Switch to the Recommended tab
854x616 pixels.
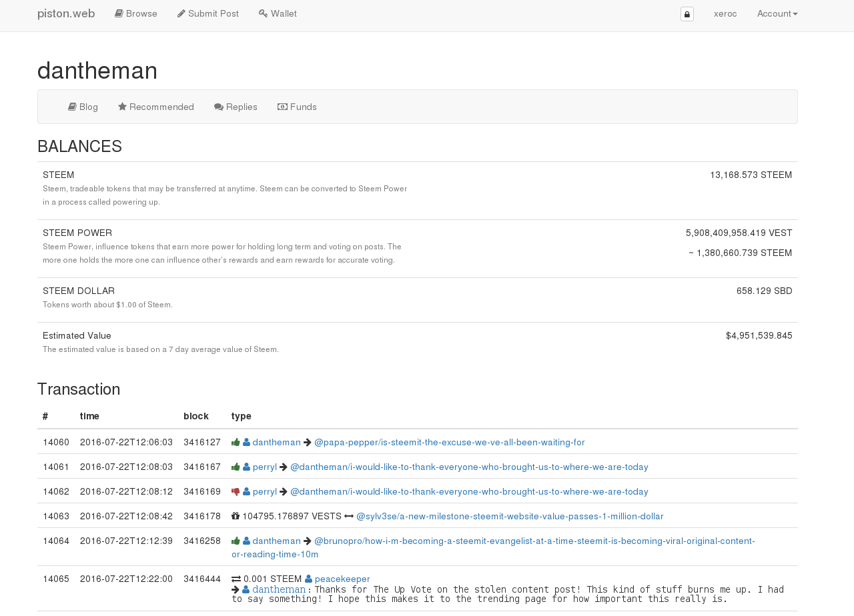156,107
